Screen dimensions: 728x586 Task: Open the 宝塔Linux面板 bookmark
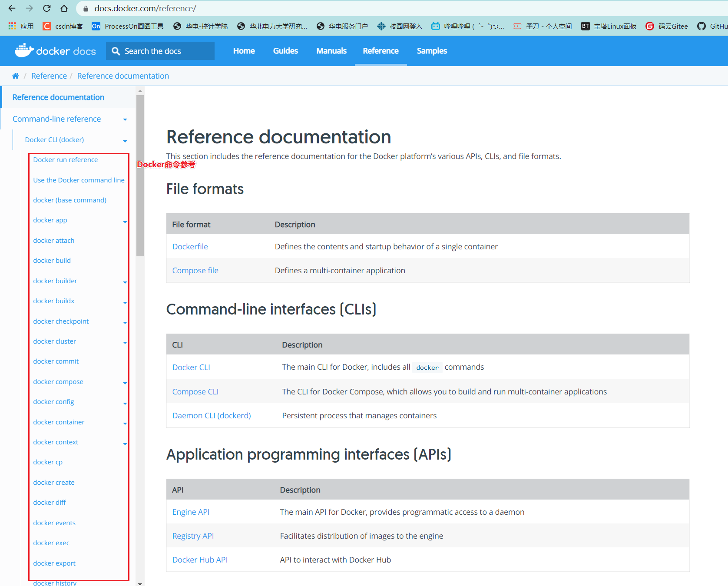tap(609, 26)
